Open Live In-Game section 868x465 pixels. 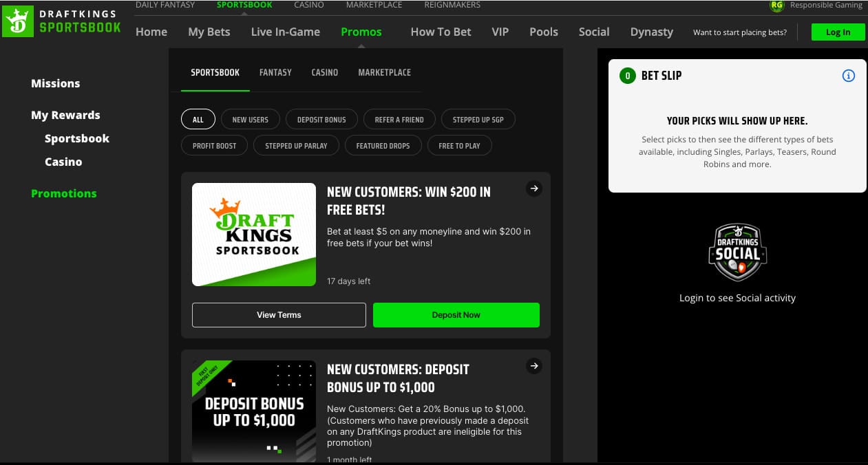[x=286, y=32]
